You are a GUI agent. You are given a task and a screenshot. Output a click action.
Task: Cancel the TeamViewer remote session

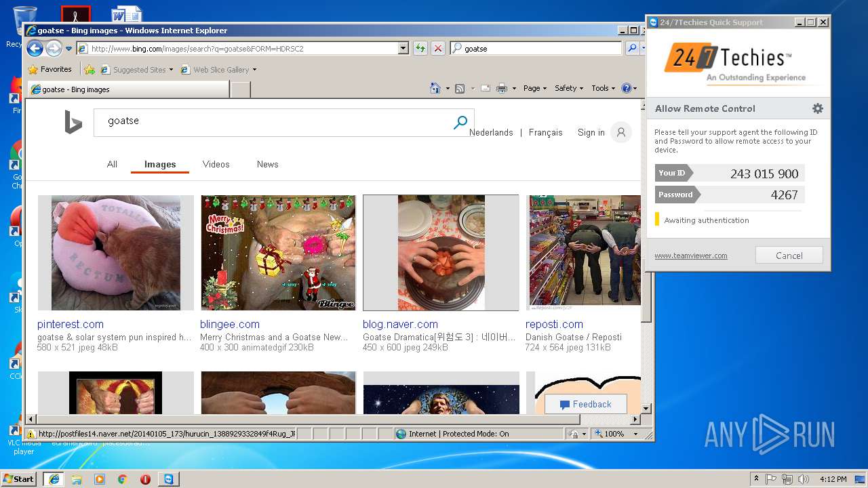tap(789, 256)
